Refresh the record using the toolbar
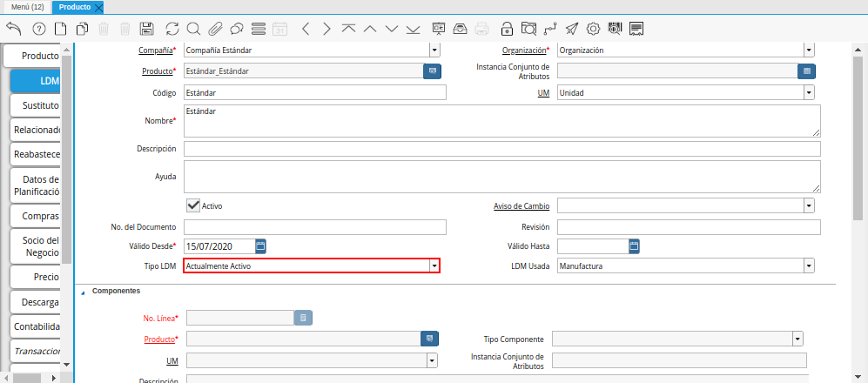This screenshot has width=868, height=383. 172,29
